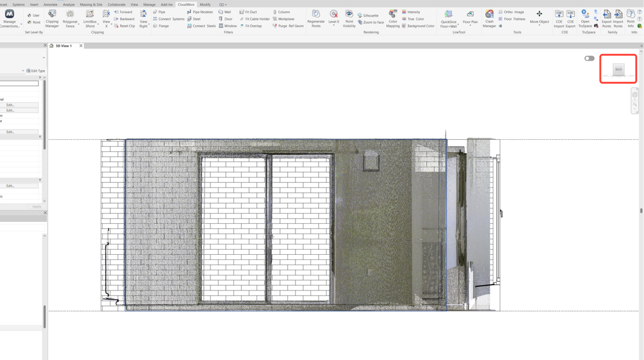
Task: Click the View X clipping tool
Action: [106, 19]
